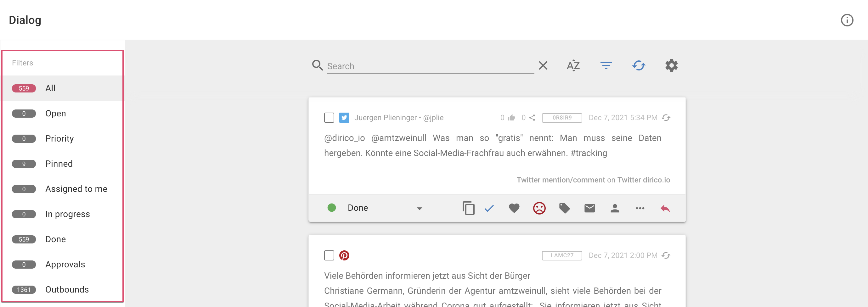Tick the checkbox on the Pinterest post
This screenshot has width=868, height=307.
[329, 255]
